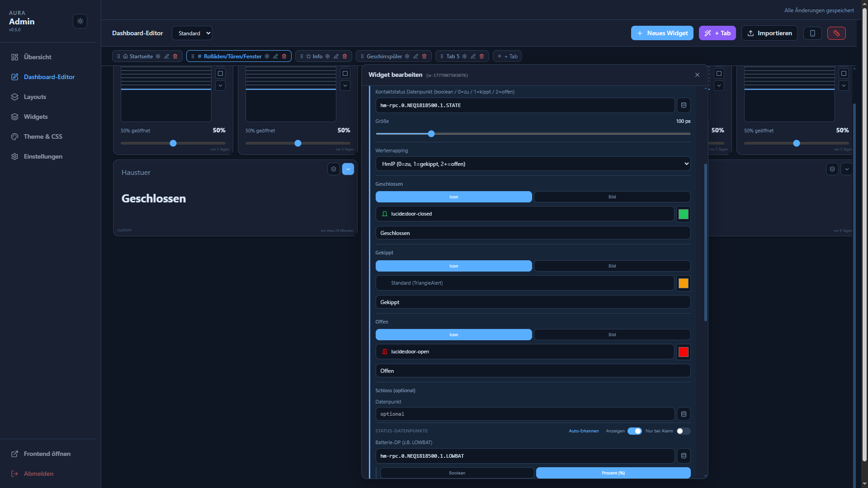Check the selection box on the first shutter widget

221,73
